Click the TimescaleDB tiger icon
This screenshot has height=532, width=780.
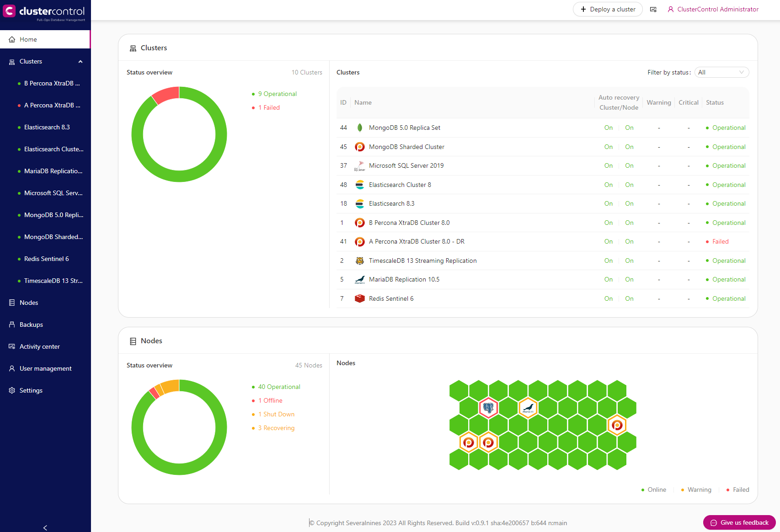point(360,261)
